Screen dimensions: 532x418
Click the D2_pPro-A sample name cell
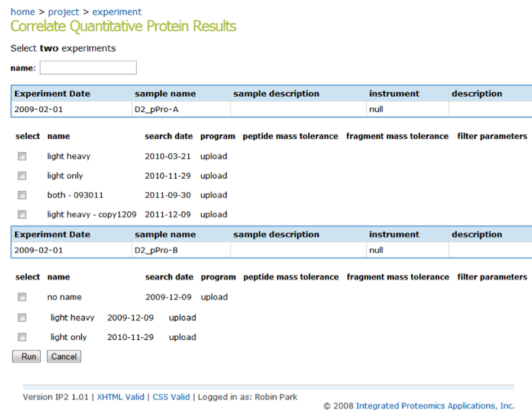click(x=181, y=110)
